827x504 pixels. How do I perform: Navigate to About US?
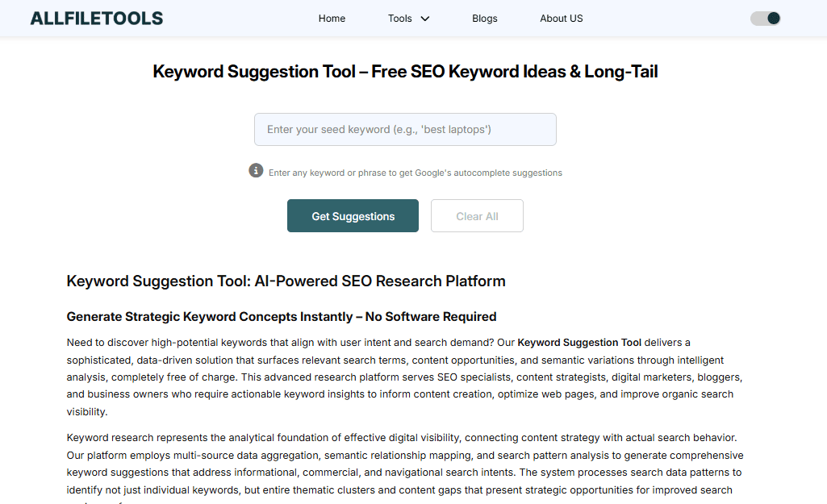tap(562, 19)
